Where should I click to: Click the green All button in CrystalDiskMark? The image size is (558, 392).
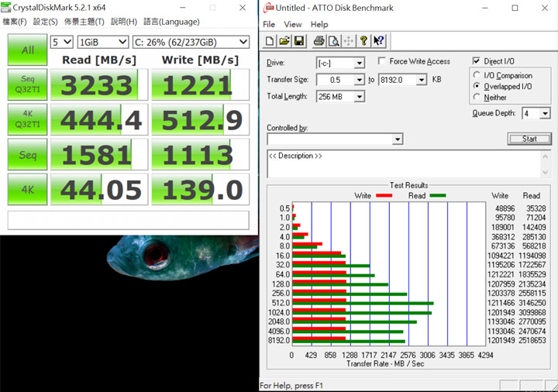click(27, 50)
